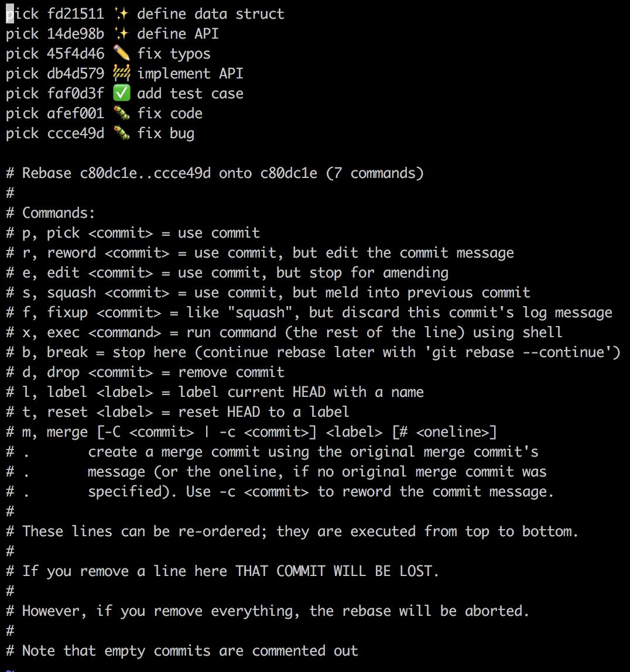Click the commit hash db4d579

tap(76, 73)
